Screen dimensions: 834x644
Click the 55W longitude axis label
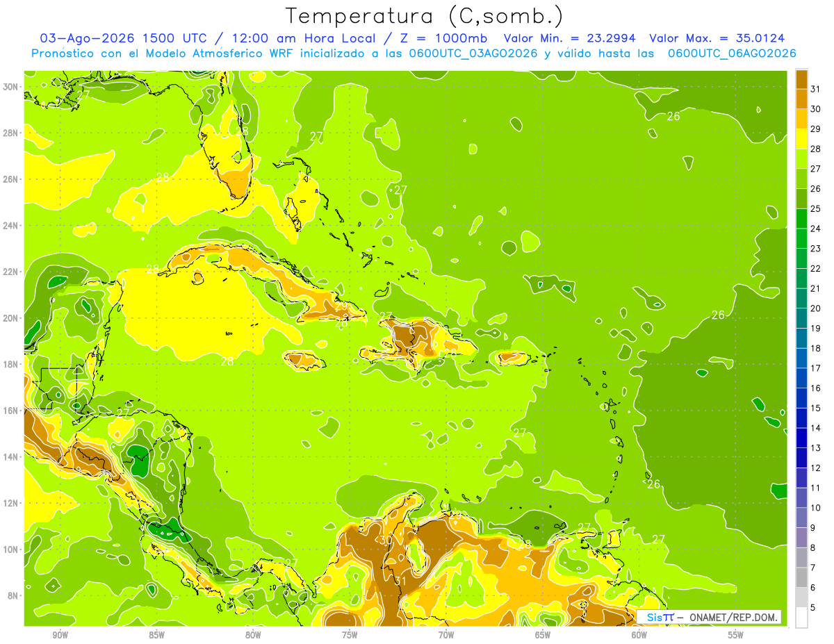(x=735, y=635)
